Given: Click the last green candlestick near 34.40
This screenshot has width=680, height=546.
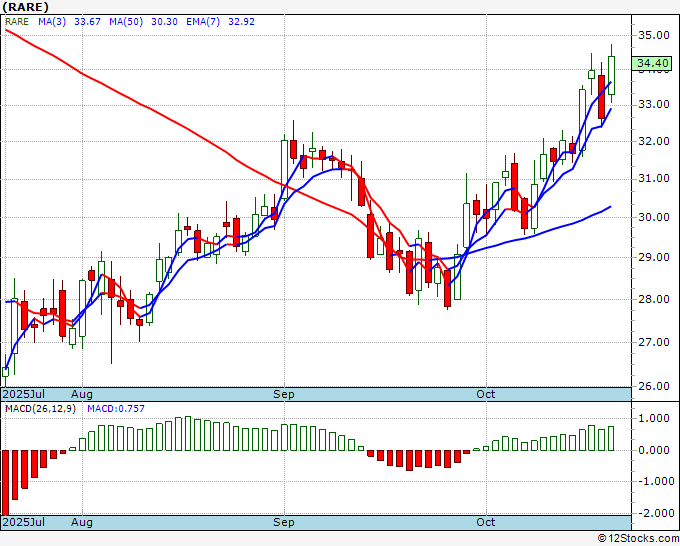Looking at the screenshot, I should [x=611, y=75].
